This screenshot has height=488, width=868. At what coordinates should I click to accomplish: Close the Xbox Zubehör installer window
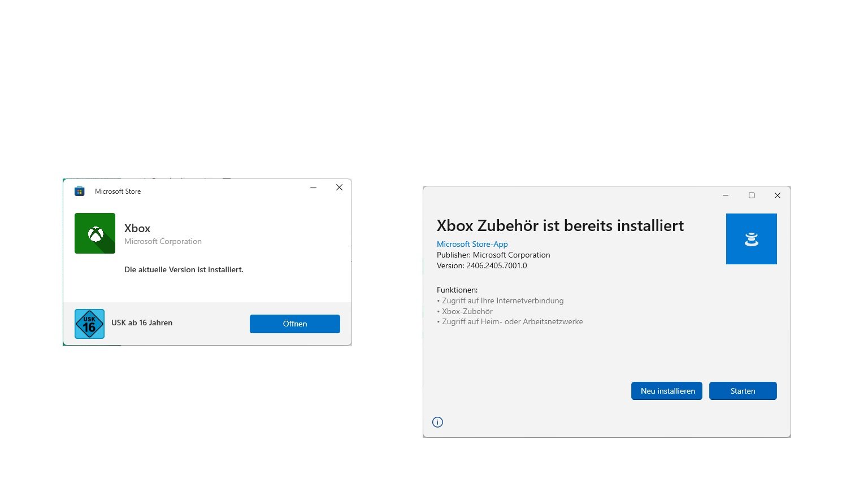[778, 195]
